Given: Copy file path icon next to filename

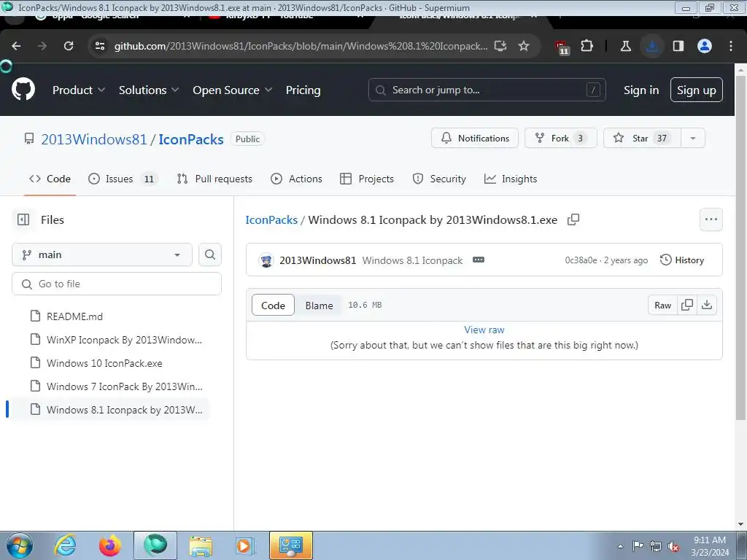Looking at the screenshot, I should pos(573,219).
